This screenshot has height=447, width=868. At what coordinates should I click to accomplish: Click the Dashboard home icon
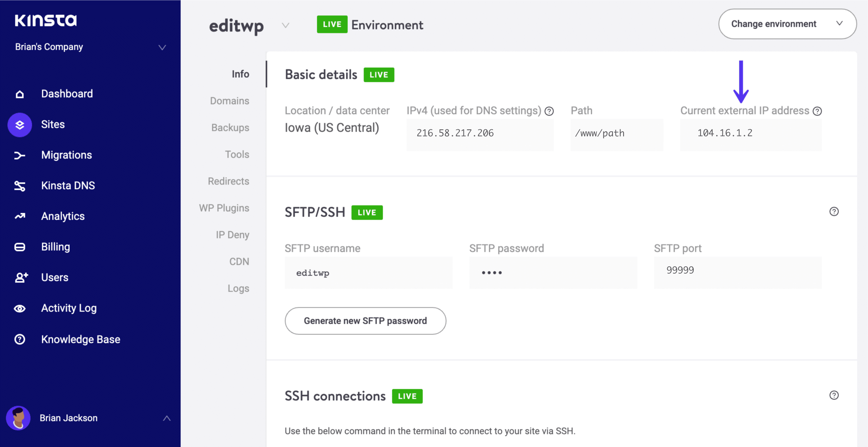click(x=20, y=94)
